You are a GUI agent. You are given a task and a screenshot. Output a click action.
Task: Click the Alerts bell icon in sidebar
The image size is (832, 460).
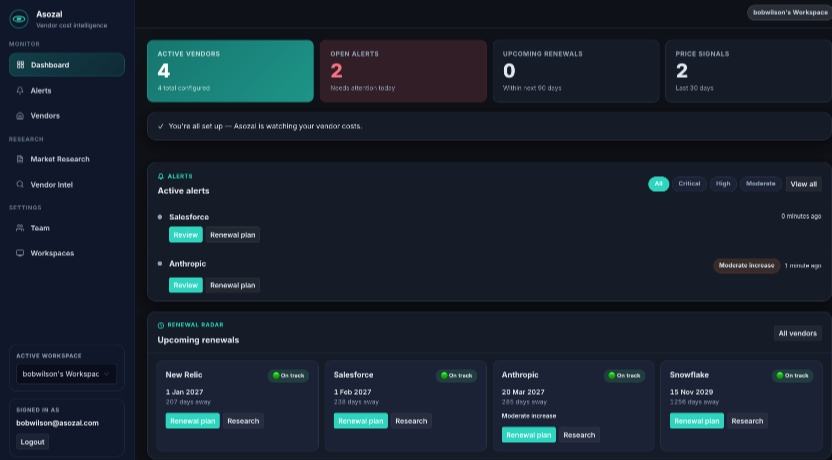(20, 91)
